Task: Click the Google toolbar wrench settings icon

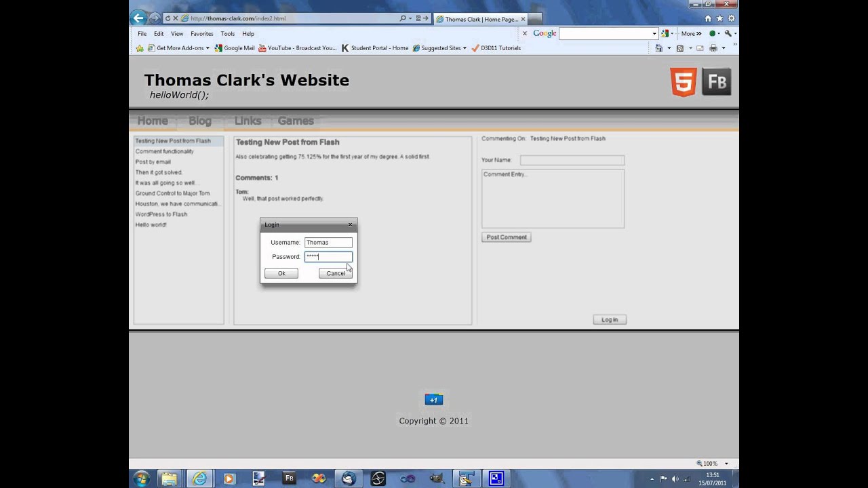Action: pos(728,33)
